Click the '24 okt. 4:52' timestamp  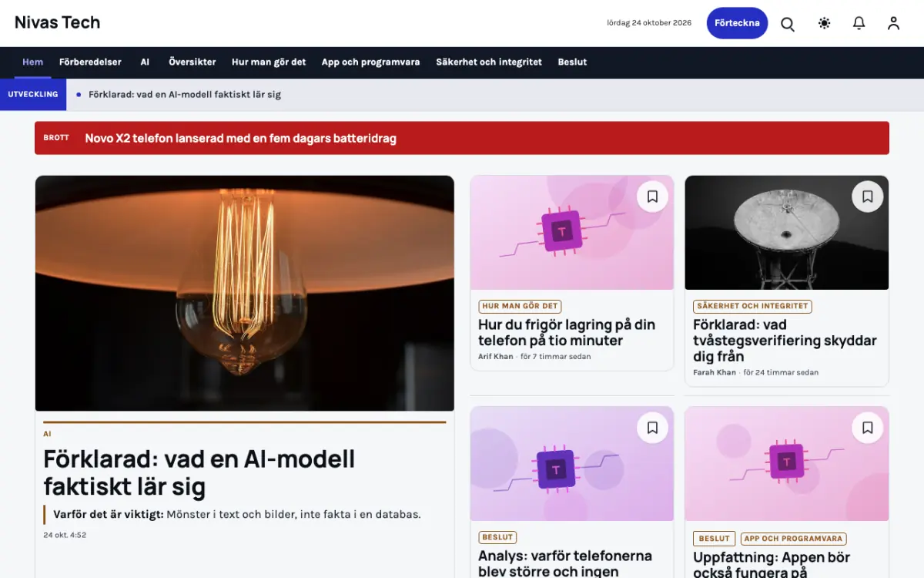(65, 535)
